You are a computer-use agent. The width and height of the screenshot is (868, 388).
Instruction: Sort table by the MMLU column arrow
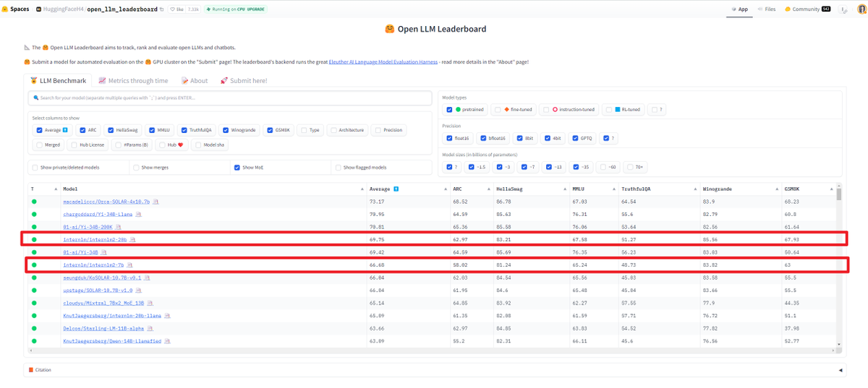[616, 189]
